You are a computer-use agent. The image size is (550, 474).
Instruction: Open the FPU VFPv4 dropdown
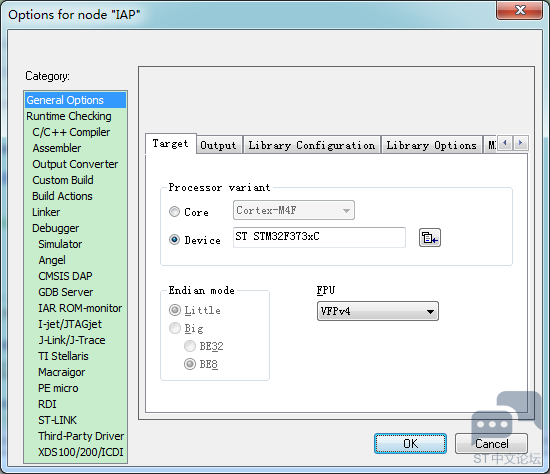click(377, 311)
